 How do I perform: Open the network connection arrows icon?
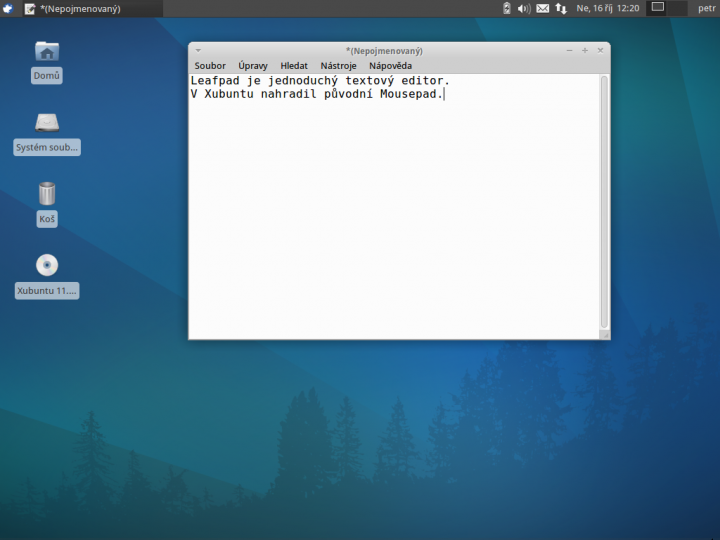click(561, 8)
